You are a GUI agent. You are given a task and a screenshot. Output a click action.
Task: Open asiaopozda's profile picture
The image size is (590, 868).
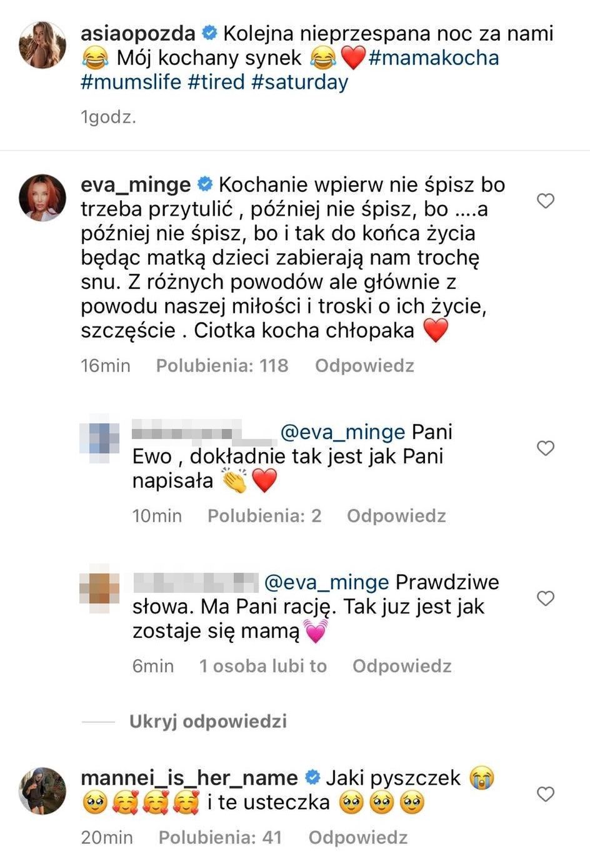click(42, 44)
